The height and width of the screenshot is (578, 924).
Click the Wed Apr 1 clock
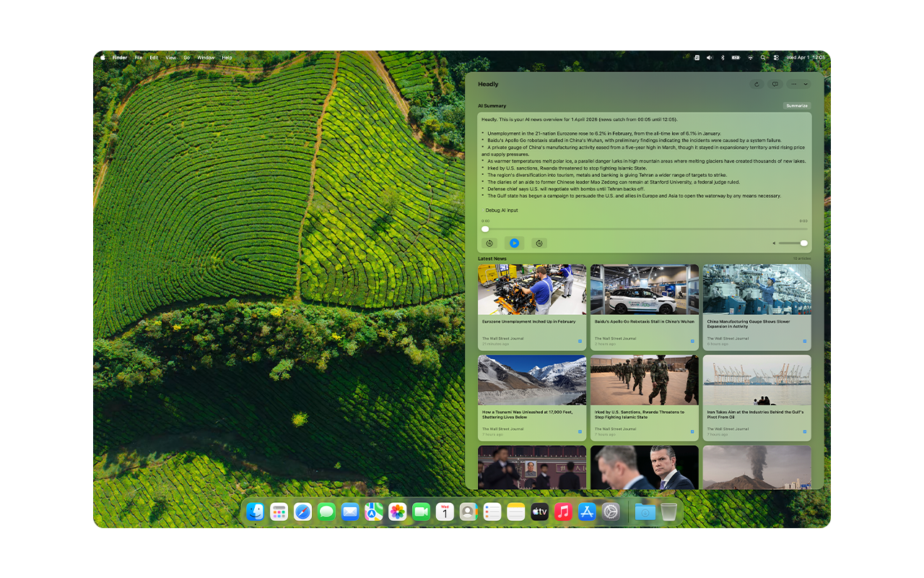pyautogui.click(x=806, y=57)
